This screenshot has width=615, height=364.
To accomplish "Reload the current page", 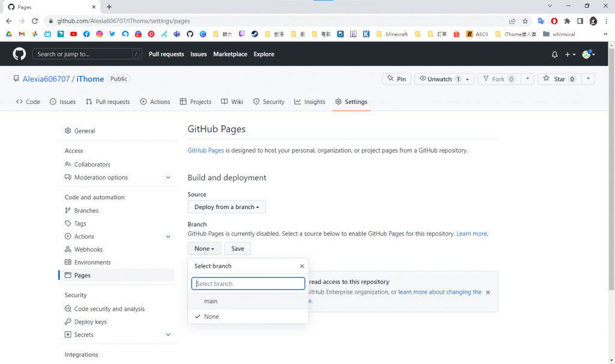I will (x=34, y=21).
